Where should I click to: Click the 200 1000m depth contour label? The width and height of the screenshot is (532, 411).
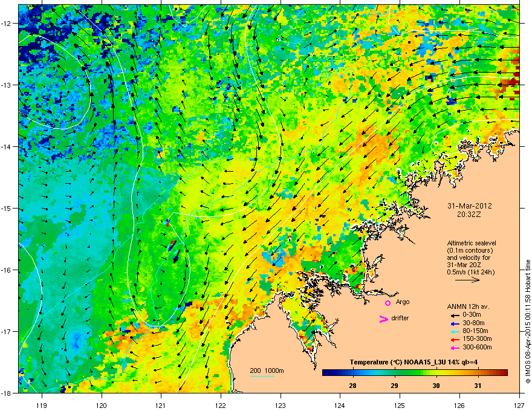coord(267,371)
